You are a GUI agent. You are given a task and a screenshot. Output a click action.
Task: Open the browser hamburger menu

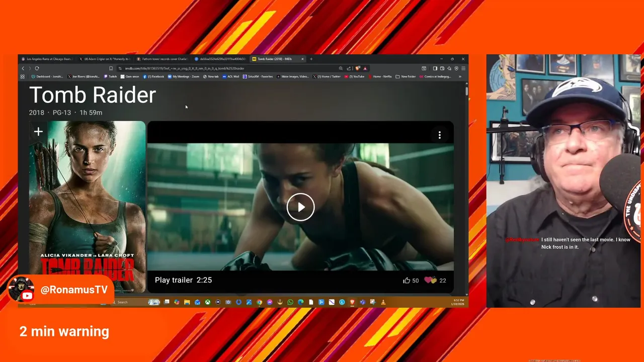point(463,68)
